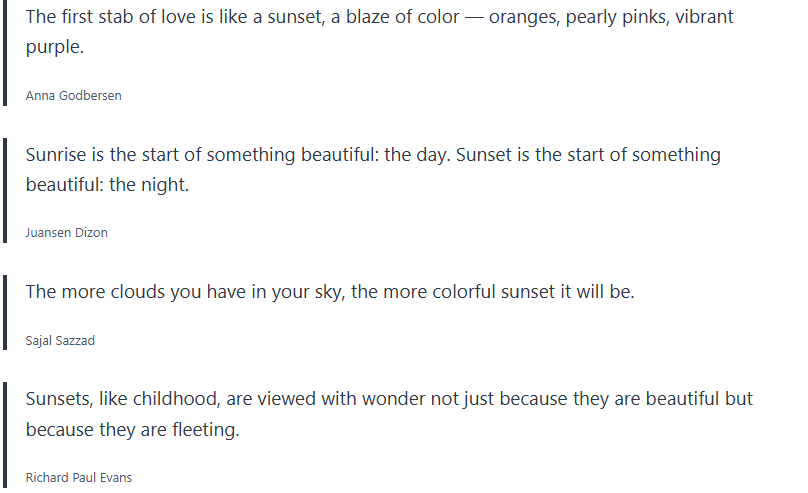Image resolution: width=808 pixels, height=493 pixels.
Task: Click the word "Sunrise" in the second quote
Action: pyautogui.click(x=58, y=156)
